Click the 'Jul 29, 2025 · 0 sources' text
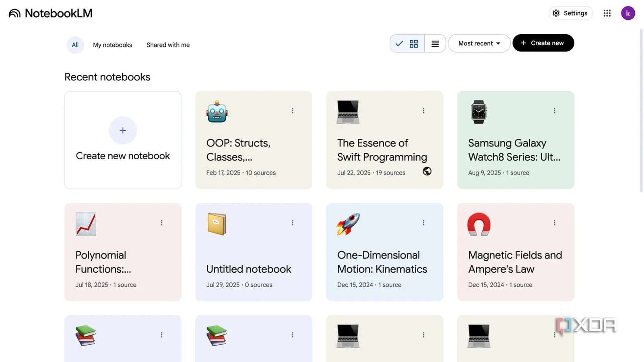 [x=239, y=285]
